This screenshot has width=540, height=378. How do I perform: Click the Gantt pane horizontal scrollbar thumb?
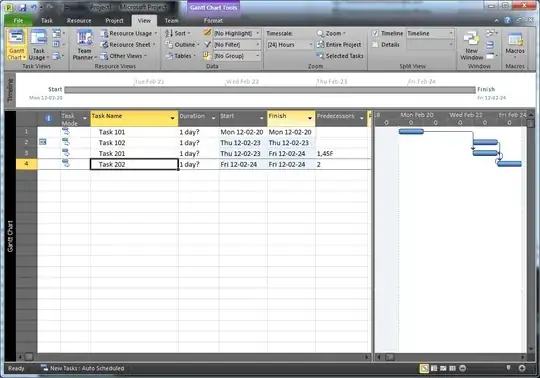coord(390,357)
